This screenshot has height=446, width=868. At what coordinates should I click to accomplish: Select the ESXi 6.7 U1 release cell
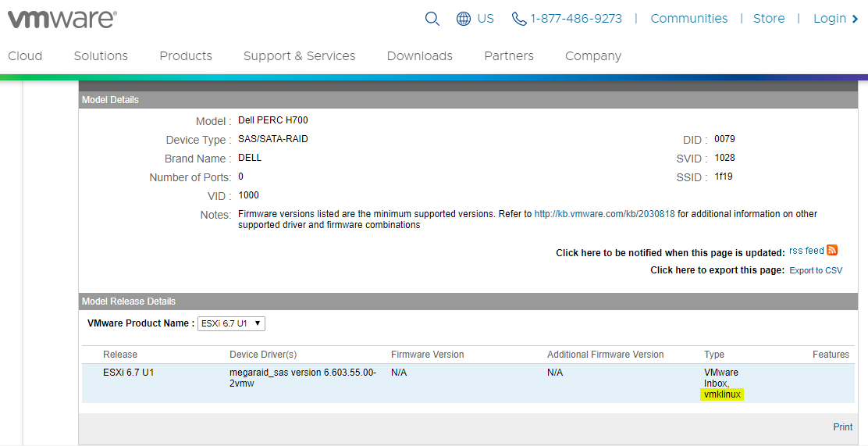coord(129,373)
